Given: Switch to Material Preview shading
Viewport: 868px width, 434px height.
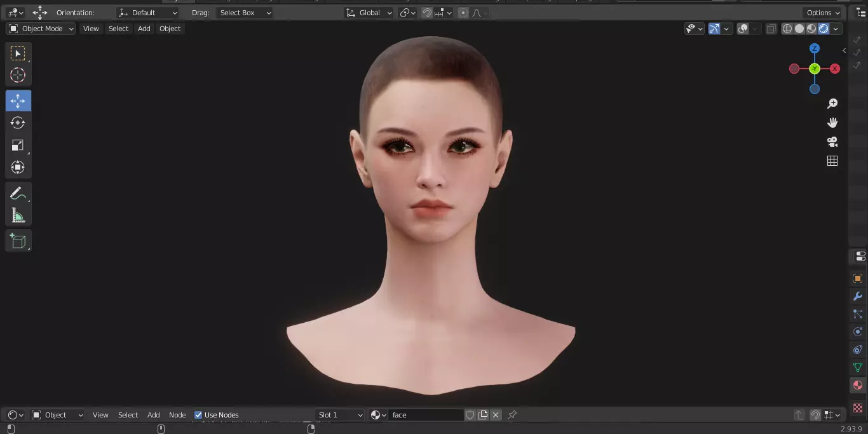Looking at the screenshot, I should tap(811, 29).
